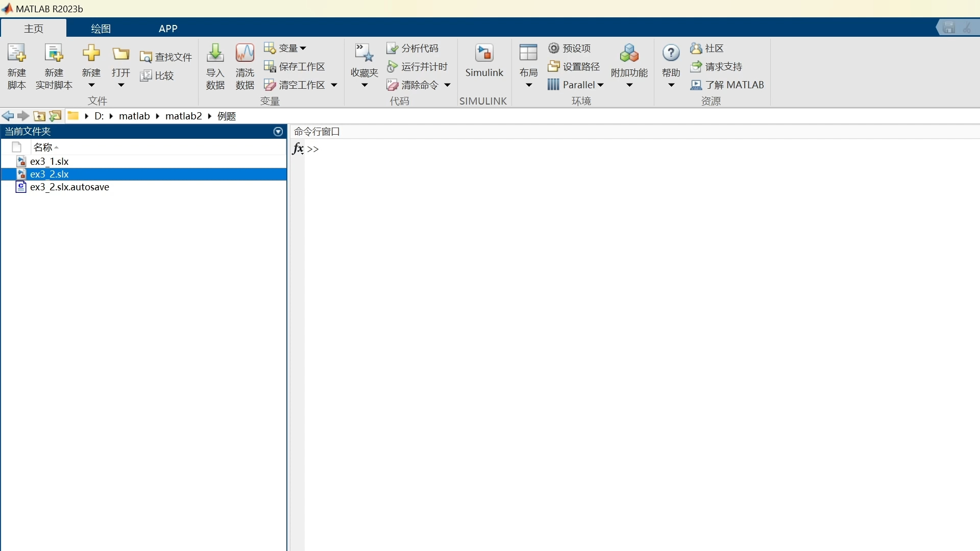Screen dimensions: 980x551
Task: Click the New Script (新建脚本) icon
Action: point(16,53)
